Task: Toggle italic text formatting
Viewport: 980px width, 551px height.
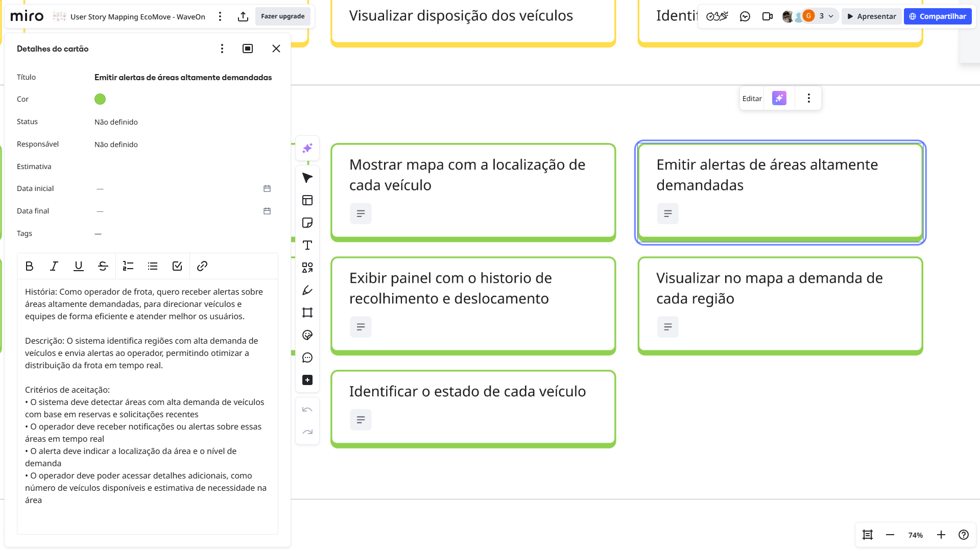Action: (x=54, y=266)
